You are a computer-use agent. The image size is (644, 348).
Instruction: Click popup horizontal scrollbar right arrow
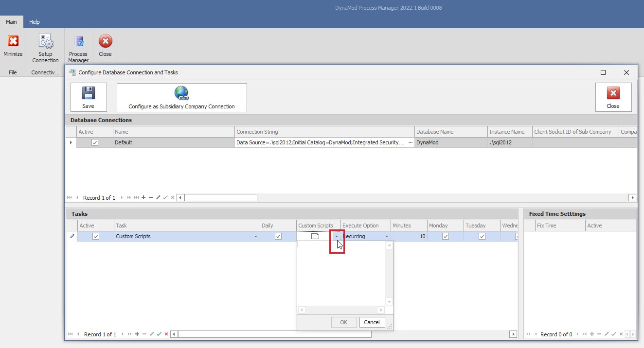(x=381, y=310)
